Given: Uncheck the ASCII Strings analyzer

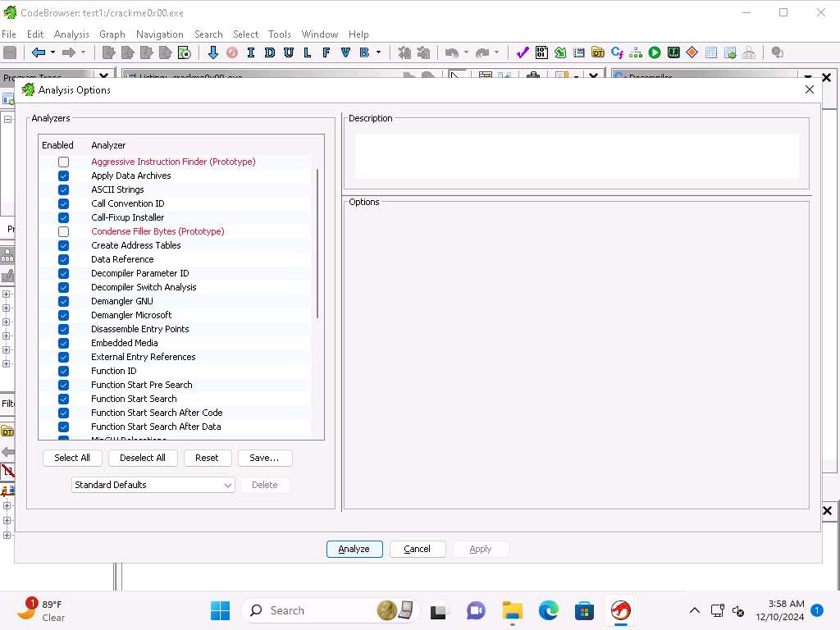Looking at the screenshot, I should click(63, 190).
